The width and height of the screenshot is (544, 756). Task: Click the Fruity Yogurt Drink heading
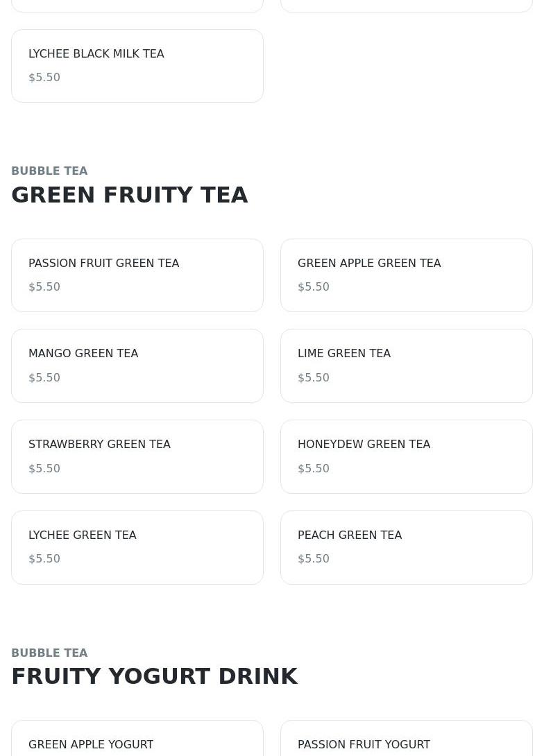[x=154, y=676]
